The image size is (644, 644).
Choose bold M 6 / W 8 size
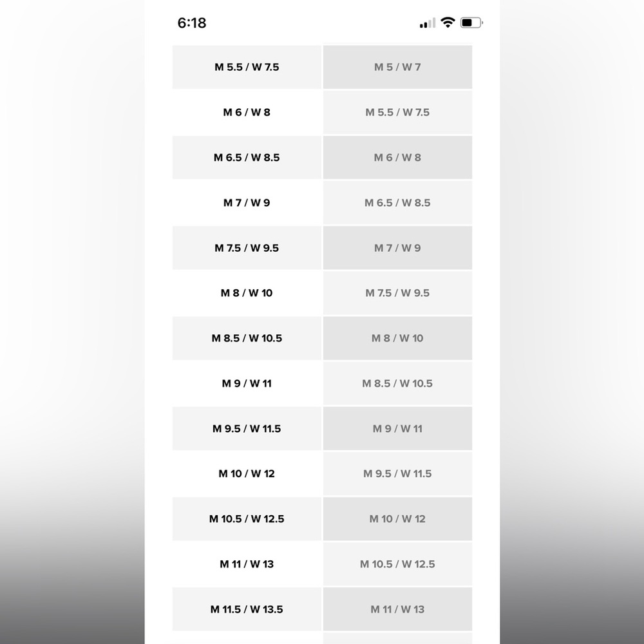(247, 112)
